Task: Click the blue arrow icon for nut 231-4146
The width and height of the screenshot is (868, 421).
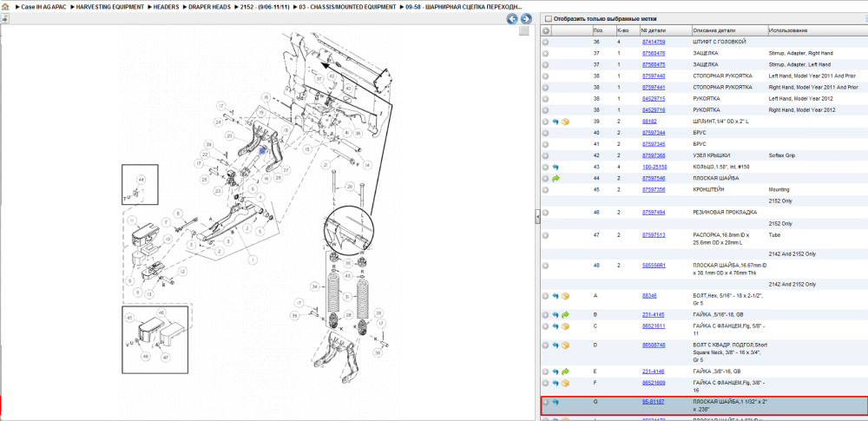Action: click(556, 372)
